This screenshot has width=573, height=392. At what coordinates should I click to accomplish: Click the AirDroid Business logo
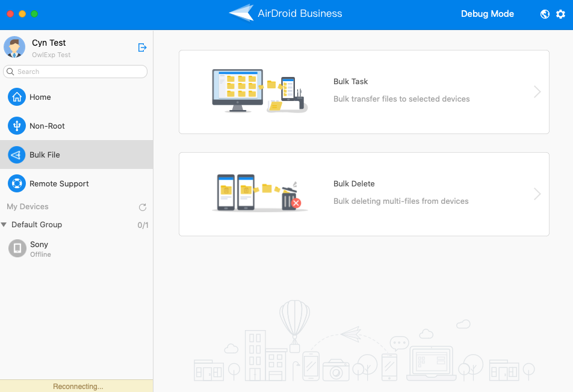pos(241,13)
